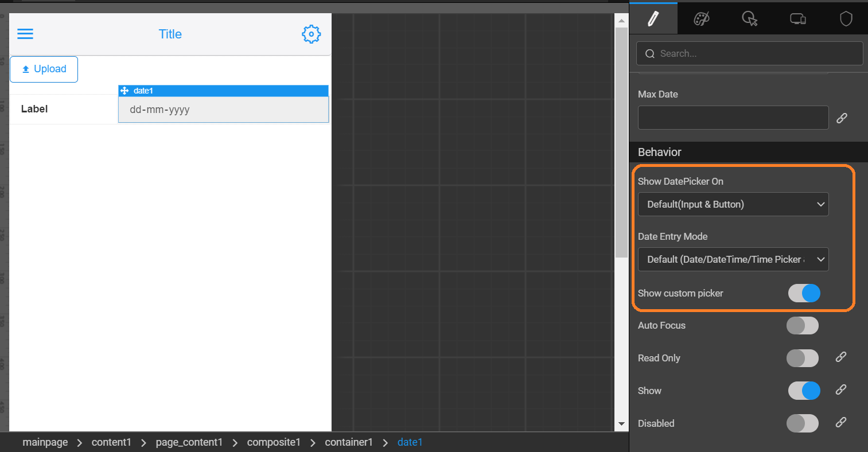Select the Properties pencil tab
The height and width of the screenshot is (452, 868).
653,19
